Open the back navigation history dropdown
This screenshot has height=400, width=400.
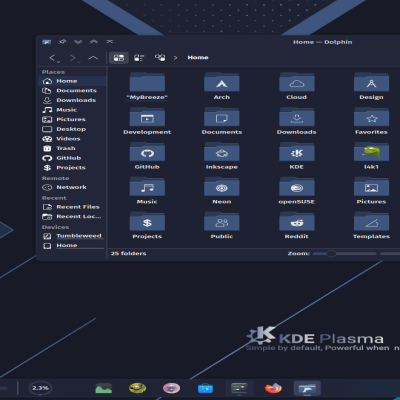(59, 62)
